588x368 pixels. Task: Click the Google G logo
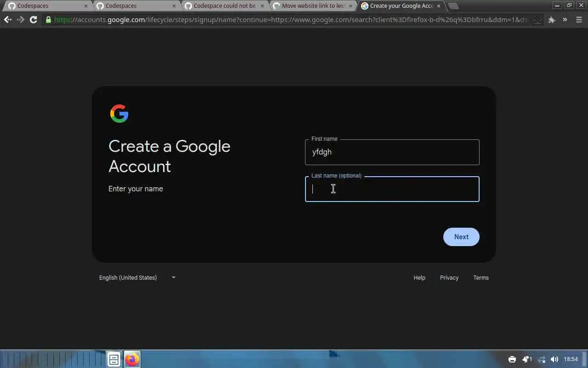point(119,114)
